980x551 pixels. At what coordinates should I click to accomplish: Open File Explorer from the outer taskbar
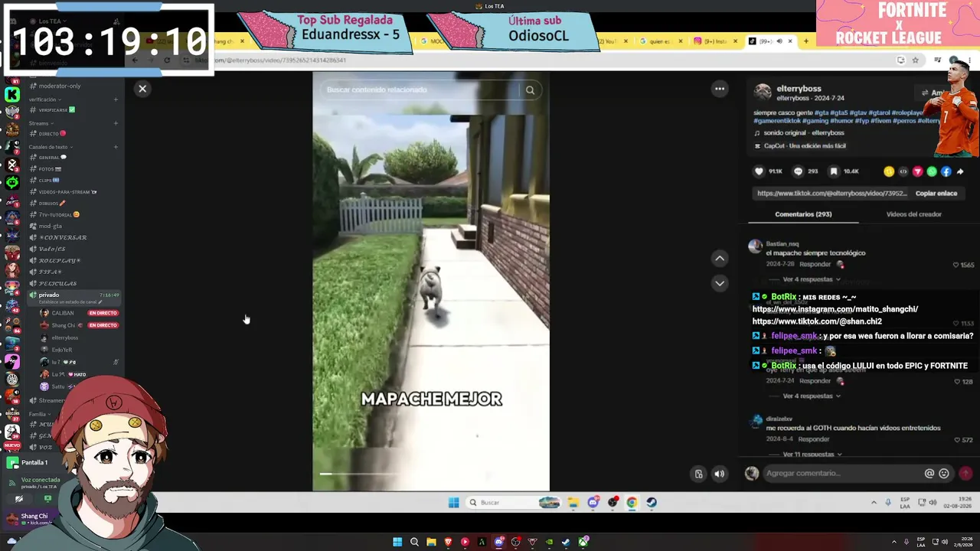(x=431, y=543)
